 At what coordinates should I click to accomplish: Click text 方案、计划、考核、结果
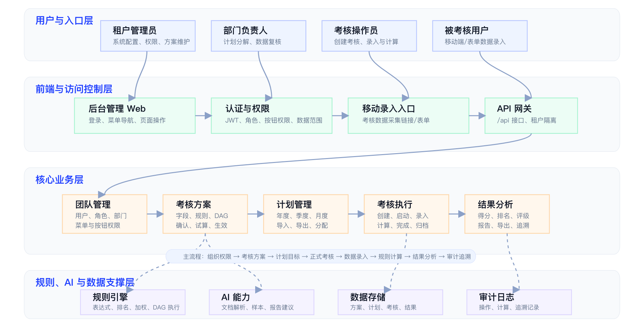pyautogui.click(x=383, y=308)
